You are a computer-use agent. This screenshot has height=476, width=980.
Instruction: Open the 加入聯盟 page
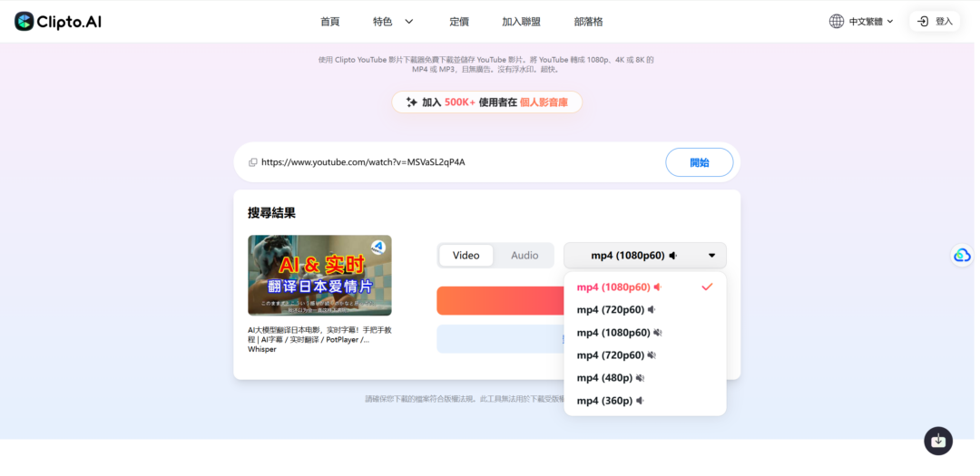point(521,21)
